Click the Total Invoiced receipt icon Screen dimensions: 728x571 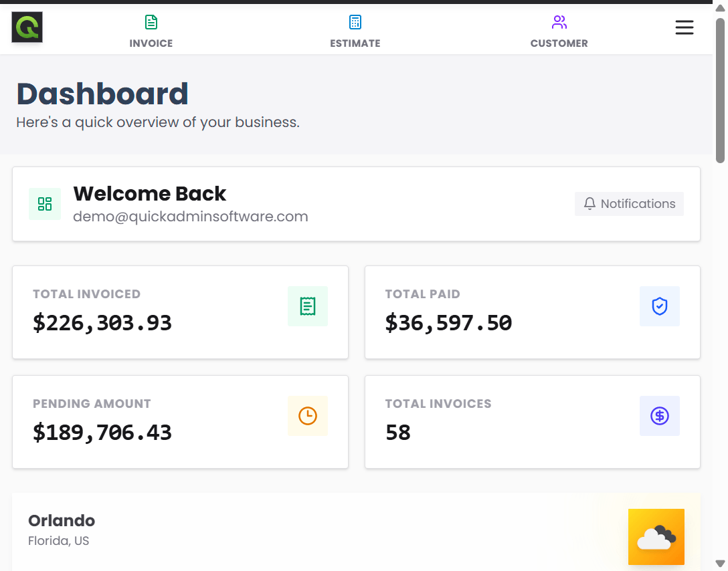[x=307, y=306]
